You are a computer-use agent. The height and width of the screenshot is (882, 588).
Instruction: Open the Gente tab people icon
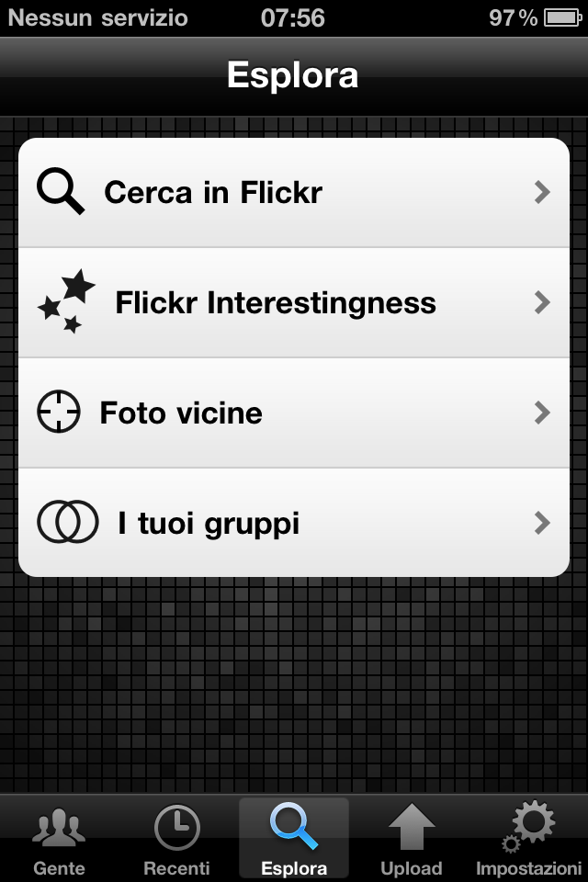59,827
